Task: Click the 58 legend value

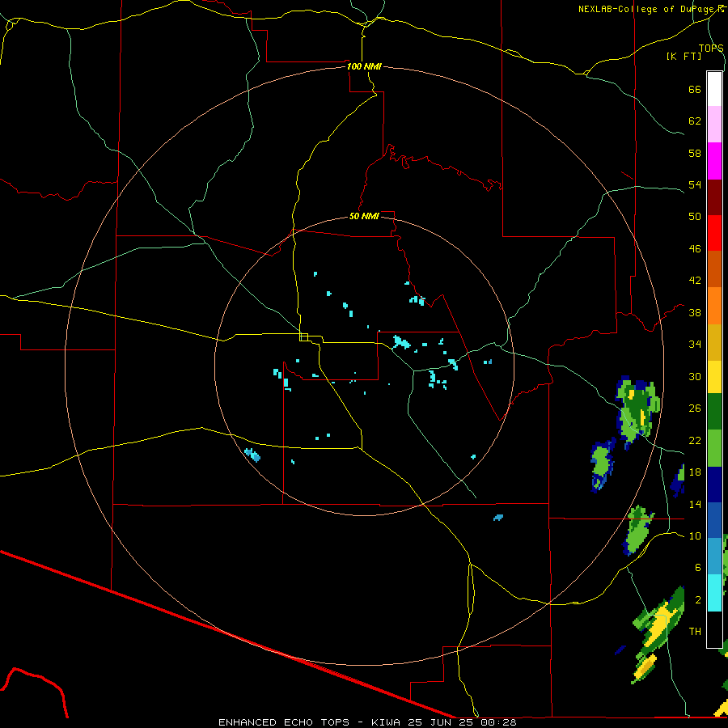Action: pos(695,153)
